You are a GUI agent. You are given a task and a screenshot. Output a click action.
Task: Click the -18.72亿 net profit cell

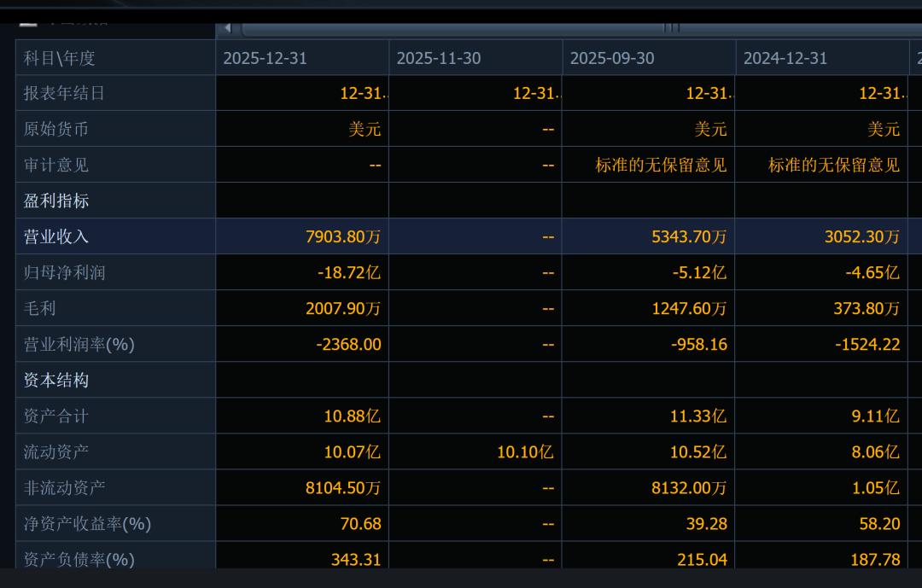[348, 273]
